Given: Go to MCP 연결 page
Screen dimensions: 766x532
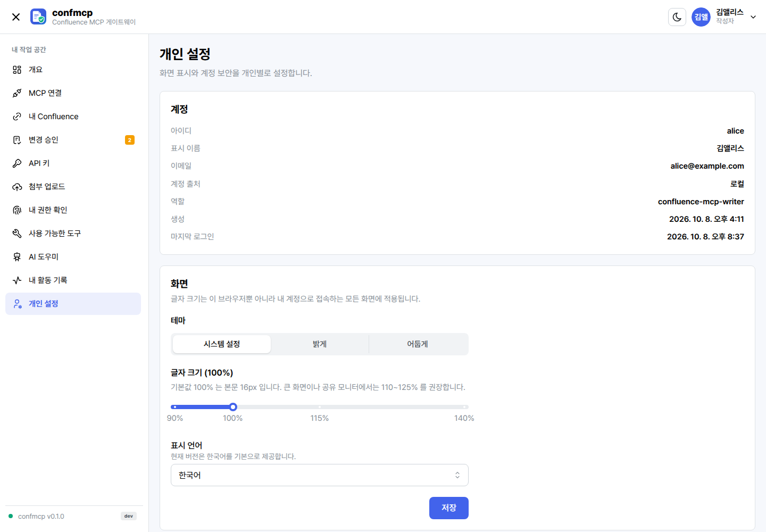Looking at the screenshot, I should coord(73,93).
